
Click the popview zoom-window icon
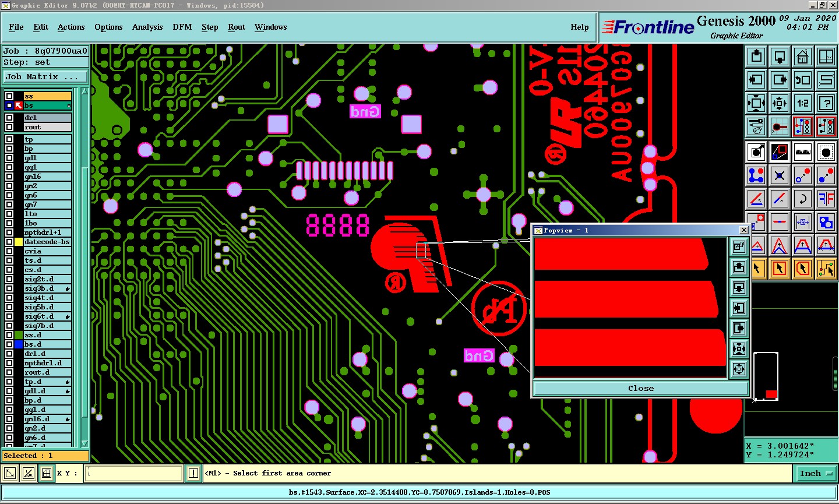[780, 152]
